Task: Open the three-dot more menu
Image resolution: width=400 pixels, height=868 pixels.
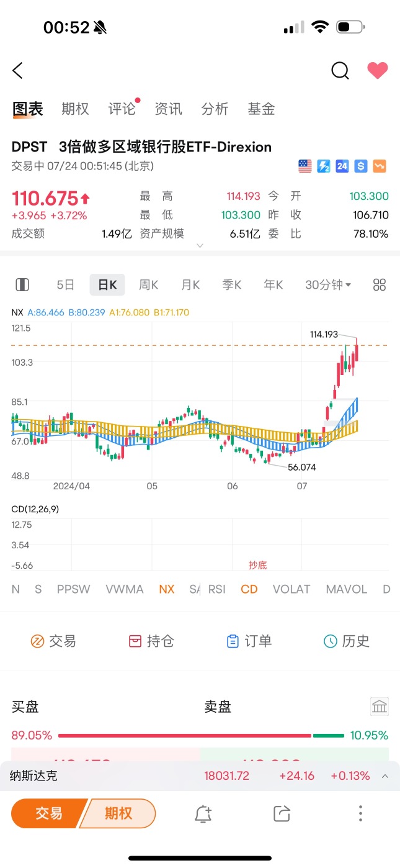Action: coord(360,813)
